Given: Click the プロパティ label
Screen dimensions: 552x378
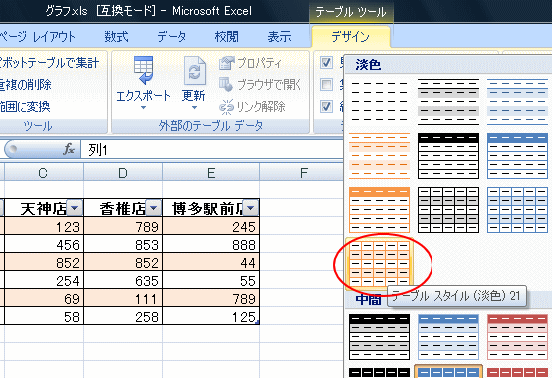Looking at the screenshot, I should [259, 63].
